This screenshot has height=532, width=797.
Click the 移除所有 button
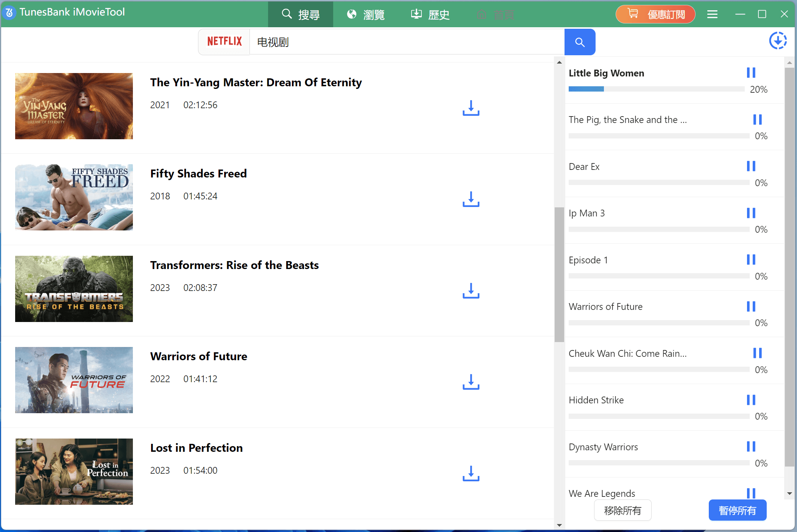point(622,510)
